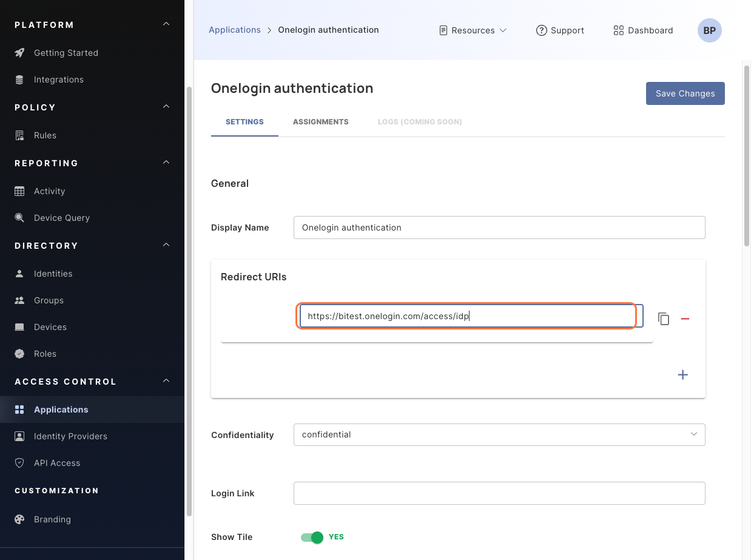
Task: Click the Save Changes button
Action: coord(685,93)
